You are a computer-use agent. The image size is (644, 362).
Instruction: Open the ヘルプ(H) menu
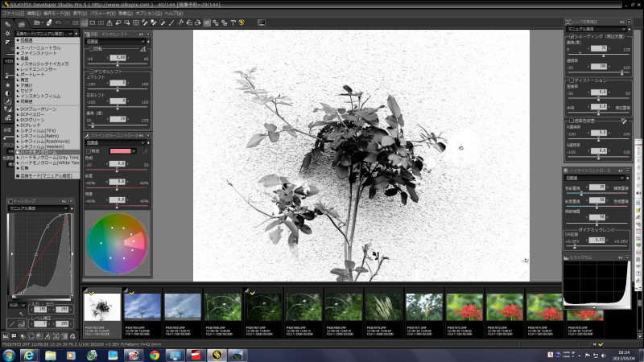(174, 13)
